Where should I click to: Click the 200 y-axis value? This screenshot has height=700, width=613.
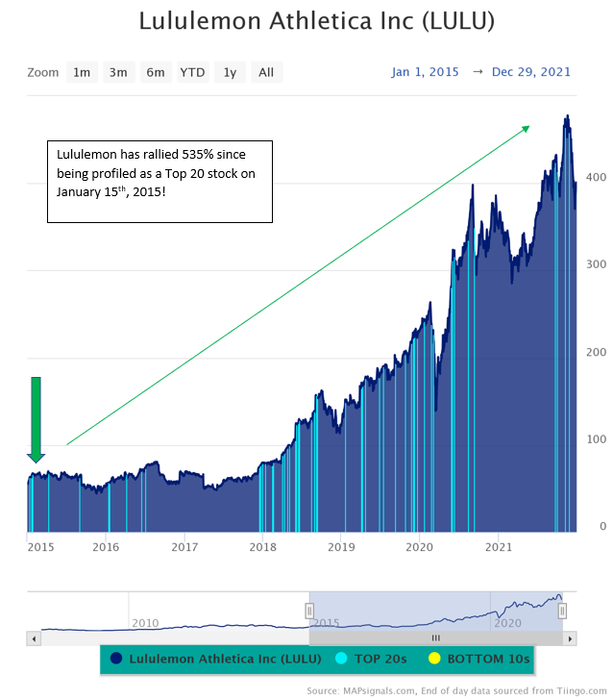(x=596, y=352)
